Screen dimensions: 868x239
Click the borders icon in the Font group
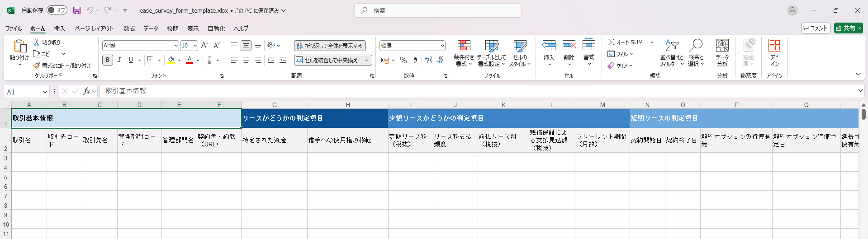[151, 60]
